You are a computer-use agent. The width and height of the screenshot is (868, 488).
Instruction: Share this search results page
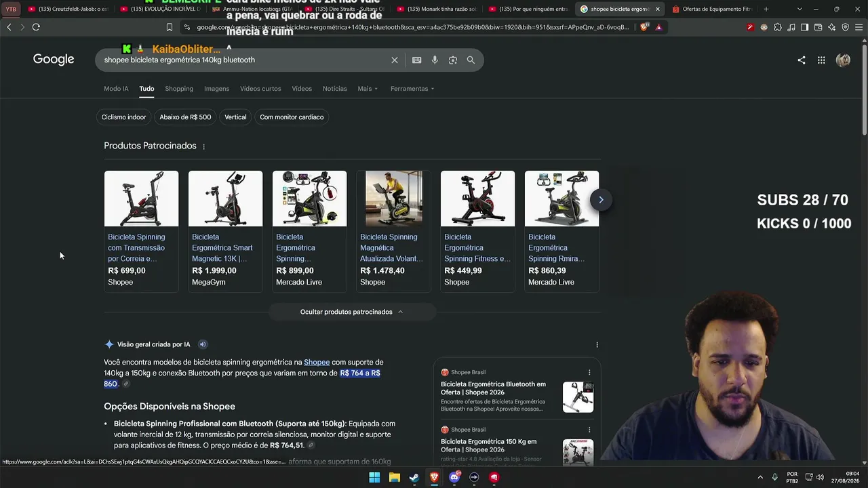pyautogui.click(x=802, y=60)
